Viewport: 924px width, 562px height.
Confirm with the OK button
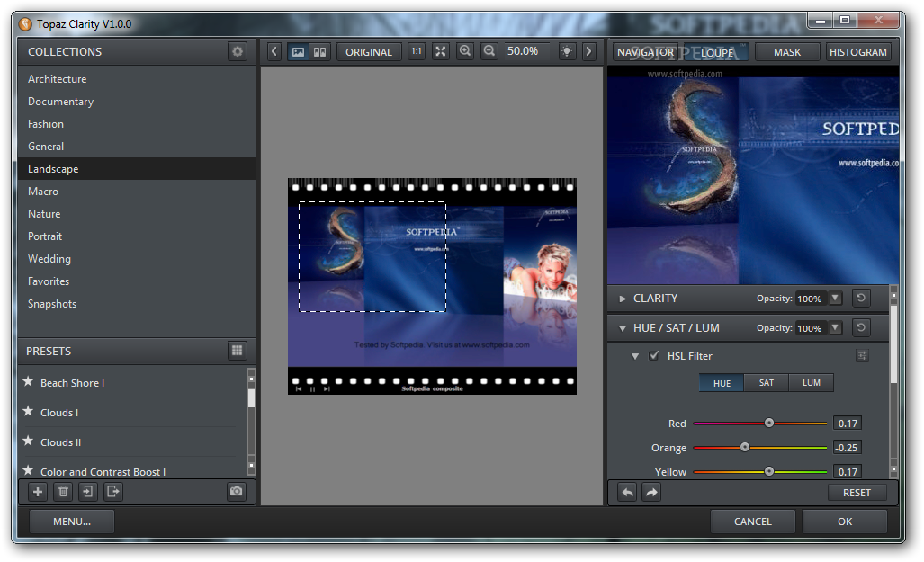pos(845,522)
